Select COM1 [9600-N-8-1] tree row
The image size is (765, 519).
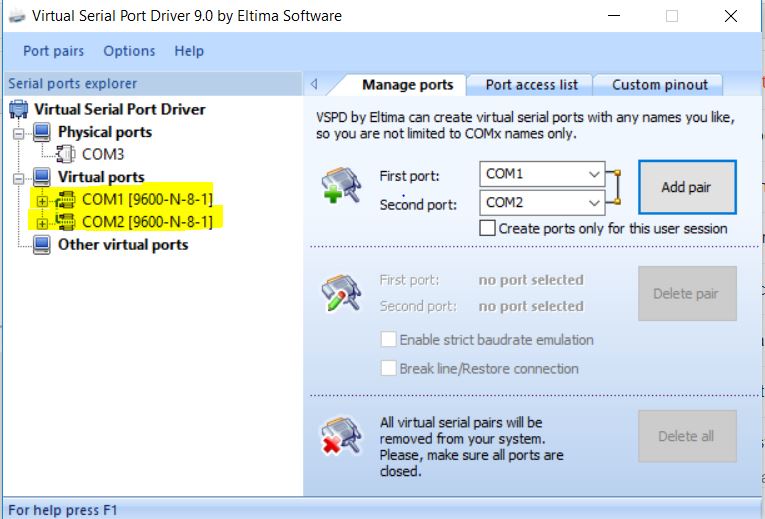[147, 199]
